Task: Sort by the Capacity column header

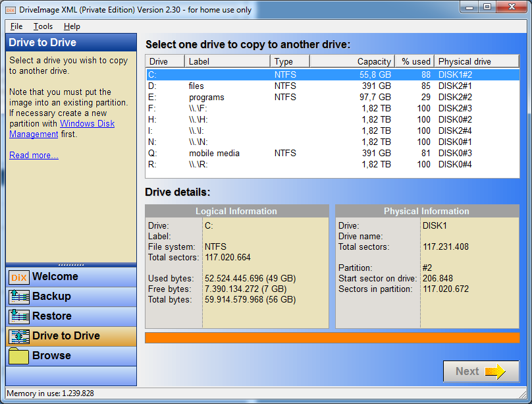Action: pos(352,61)
